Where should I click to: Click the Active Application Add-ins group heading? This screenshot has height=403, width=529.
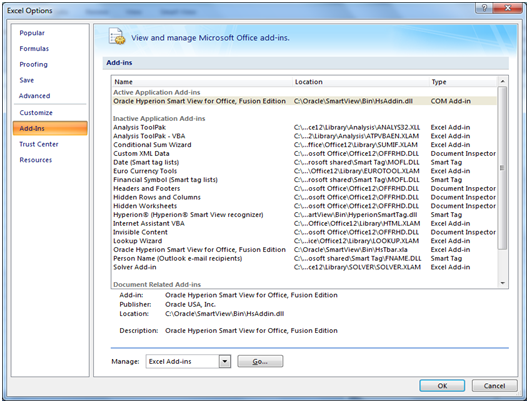[157, 92]
